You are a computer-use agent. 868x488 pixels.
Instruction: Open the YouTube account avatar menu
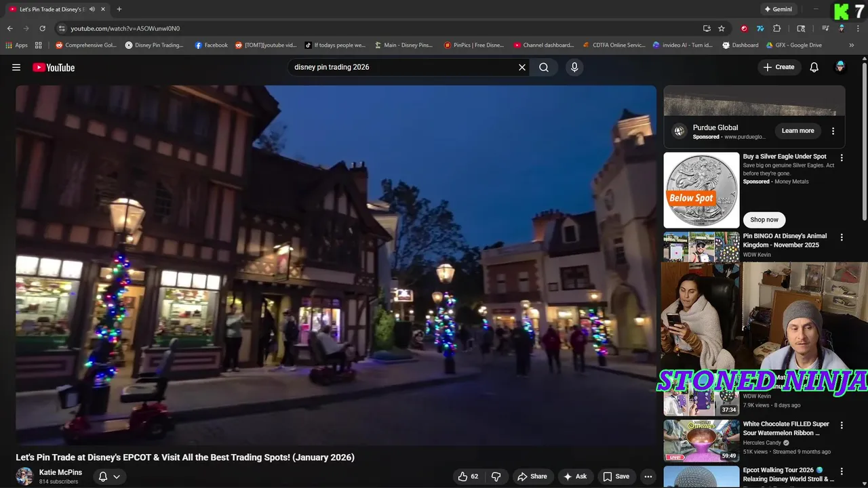840,67
